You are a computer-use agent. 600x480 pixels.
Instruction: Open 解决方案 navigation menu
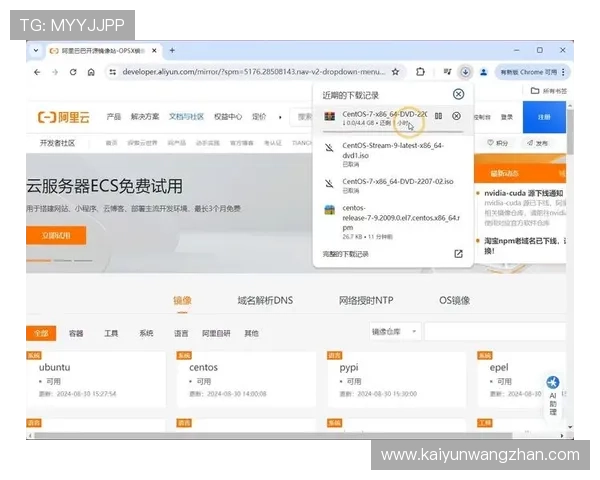click(x=145, y=117)
